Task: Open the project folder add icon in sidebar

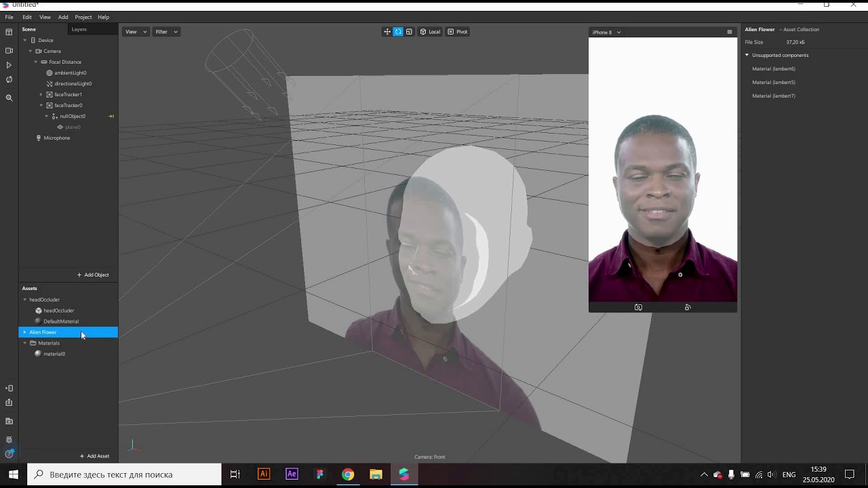Action: point(9,421)
